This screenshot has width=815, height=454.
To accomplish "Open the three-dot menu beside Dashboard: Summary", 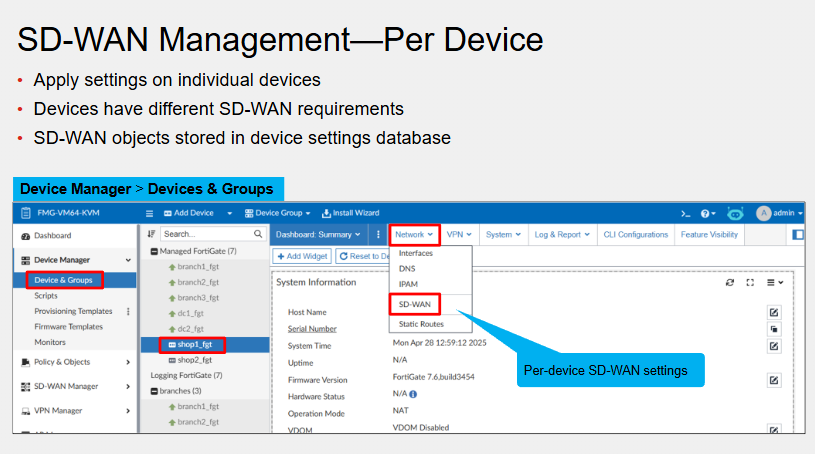I will (378, 235).
